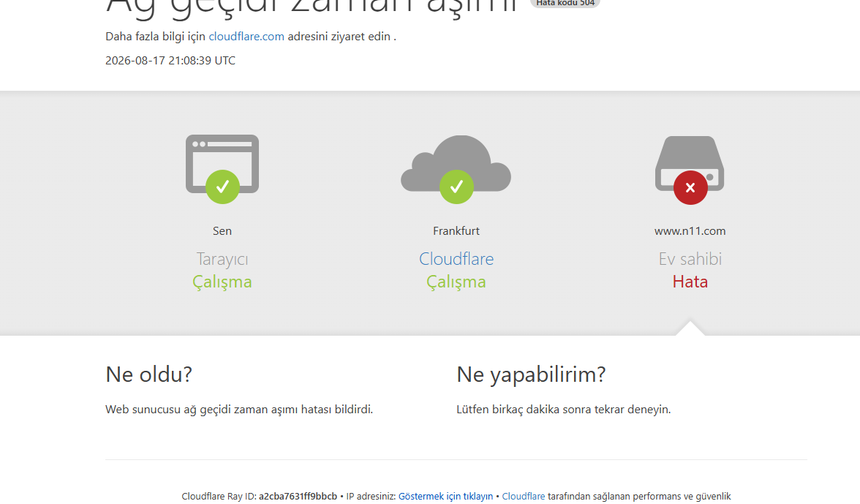Viewport: 860px width, 504px height.
Task: Open the Cloudflare link in the footer
Action: tap(523, 496)
